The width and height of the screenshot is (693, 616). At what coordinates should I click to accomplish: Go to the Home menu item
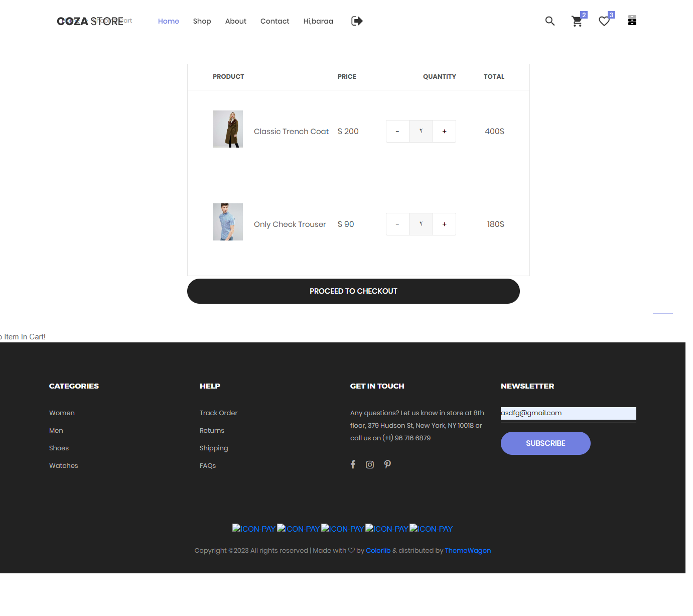169,21
